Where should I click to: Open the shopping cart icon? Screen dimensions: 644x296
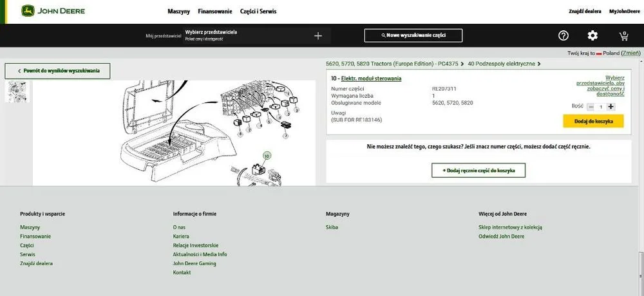coord(624,36)
